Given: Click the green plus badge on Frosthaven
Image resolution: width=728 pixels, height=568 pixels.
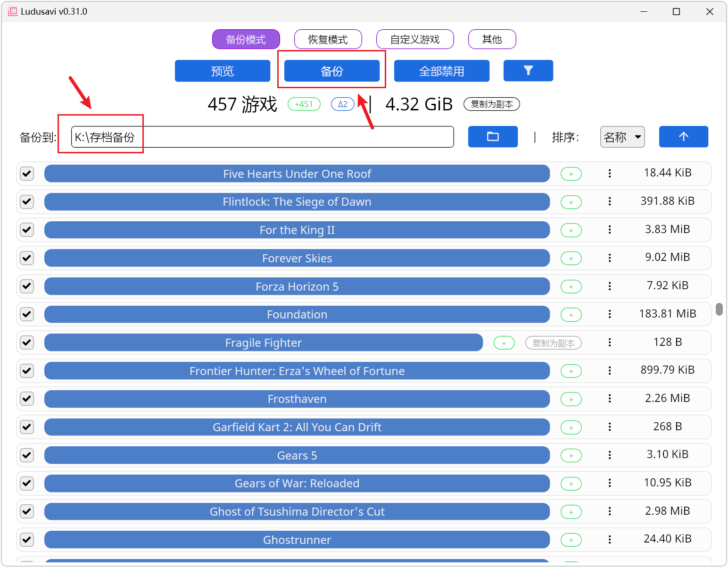Looking at the screenshot, I should (571, 399).
